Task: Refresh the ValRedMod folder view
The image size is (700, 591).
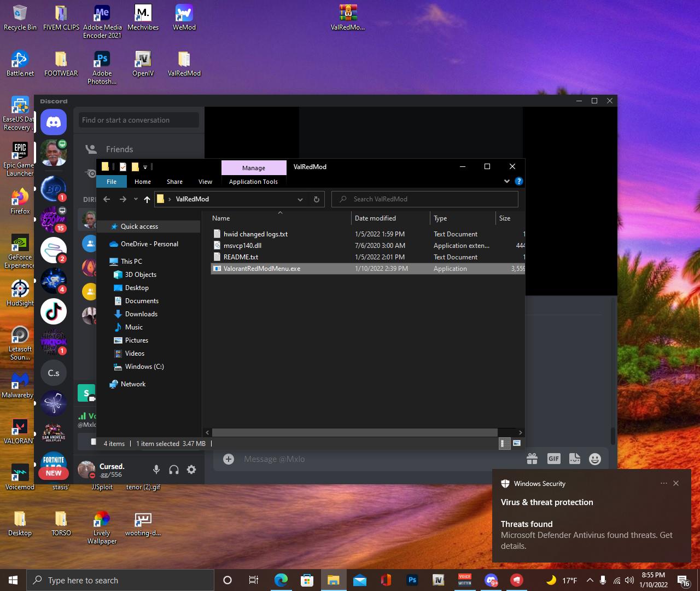Action: click(x=316, y=199)
